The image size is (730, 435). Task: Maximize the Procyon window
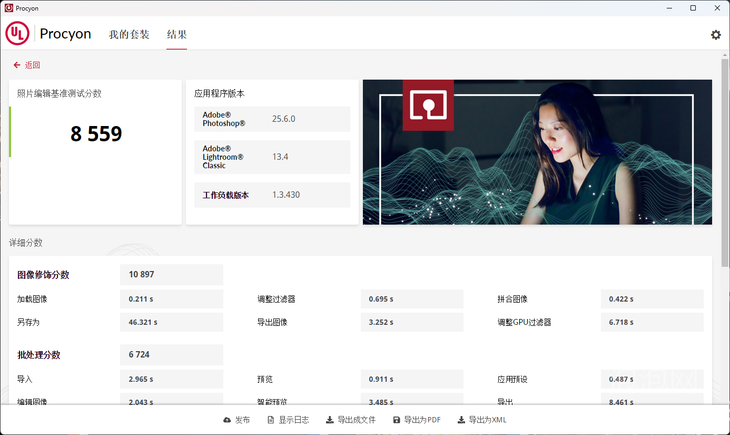(693, 7)
